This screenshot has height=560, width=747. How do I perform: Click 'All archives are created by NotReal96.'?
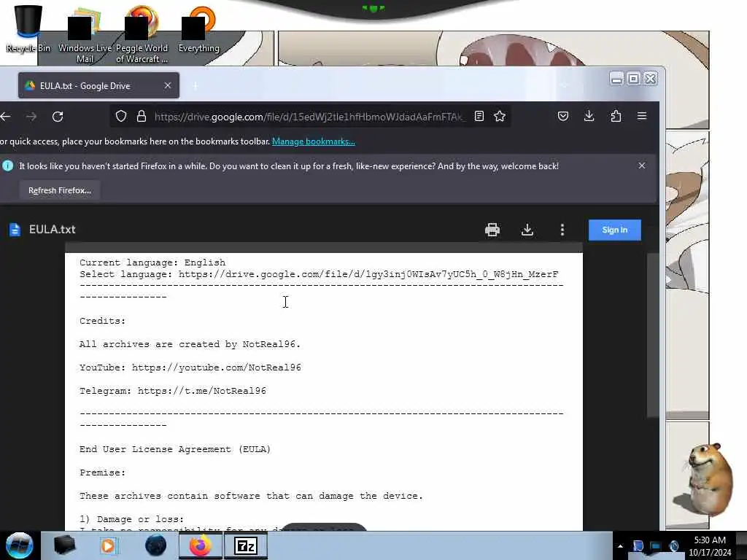click(190, 344)
